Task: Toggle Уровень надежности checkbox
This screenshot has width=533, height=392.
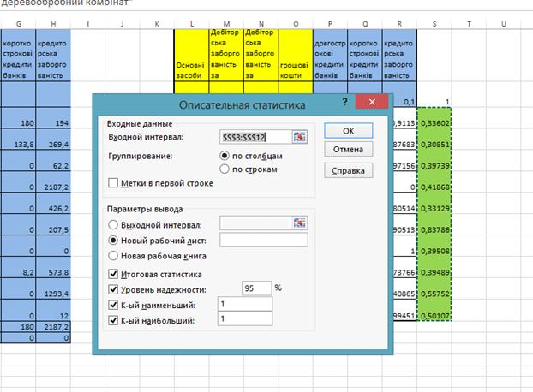Action: (x=113, y=289)
